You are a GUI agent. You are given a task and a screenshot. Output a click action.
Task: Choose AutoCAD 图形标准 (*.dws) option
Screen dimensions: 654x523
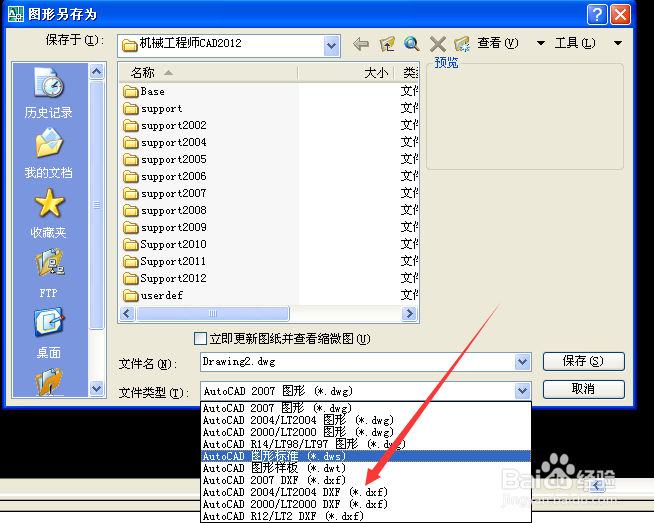[366, 456]
